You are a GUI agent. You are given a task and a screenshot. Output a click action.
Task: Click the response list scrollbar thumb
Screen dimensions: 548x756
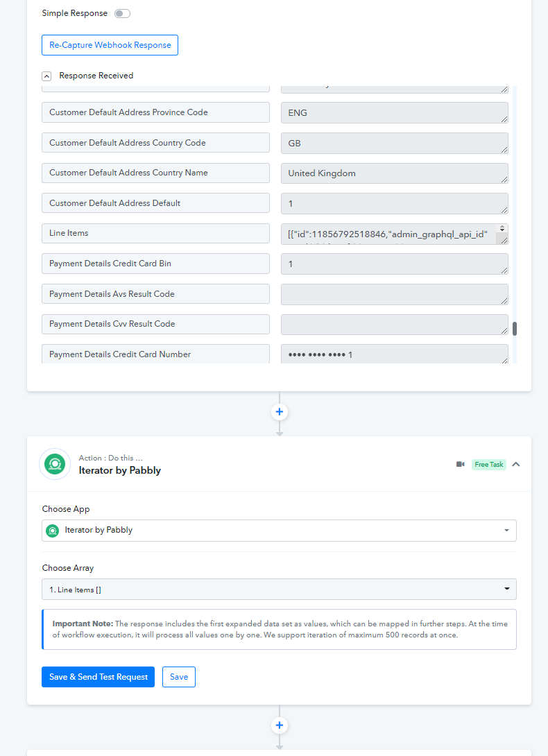point(515,328)
